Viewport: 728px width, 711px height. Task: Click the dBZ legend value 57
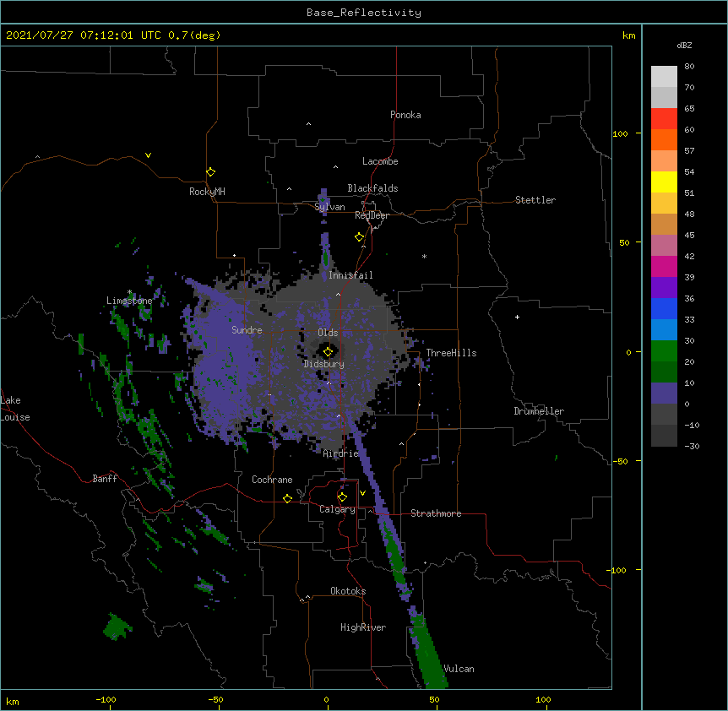[689, 151]
